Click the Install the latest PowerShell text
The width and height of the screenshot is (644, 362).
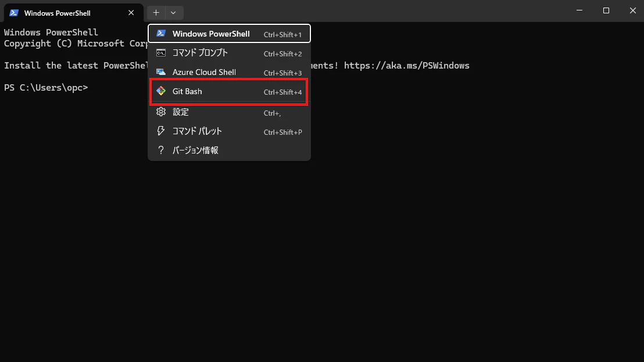tap(76, 66)
